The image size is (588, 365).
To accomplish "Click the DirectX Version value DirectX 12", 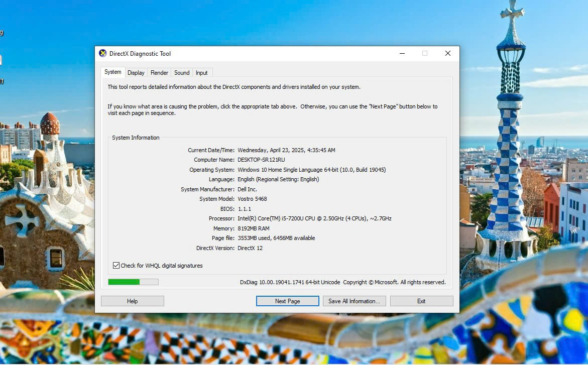I will point(250,248).
